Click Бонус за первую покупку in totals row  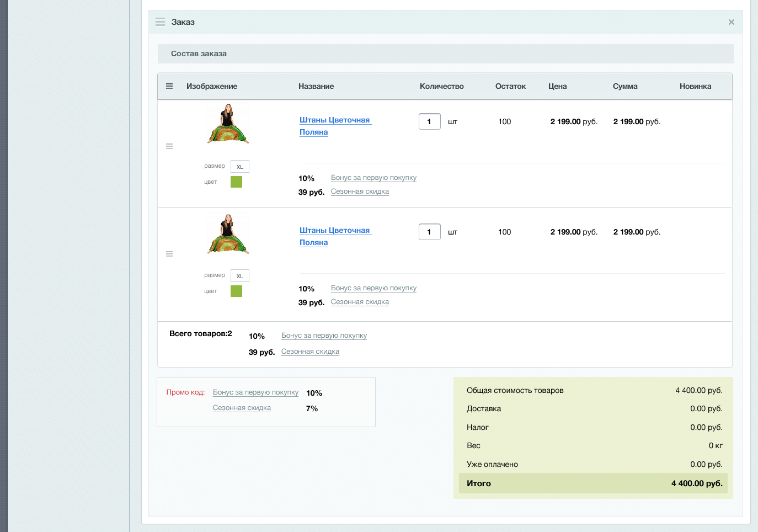(324, 336)
